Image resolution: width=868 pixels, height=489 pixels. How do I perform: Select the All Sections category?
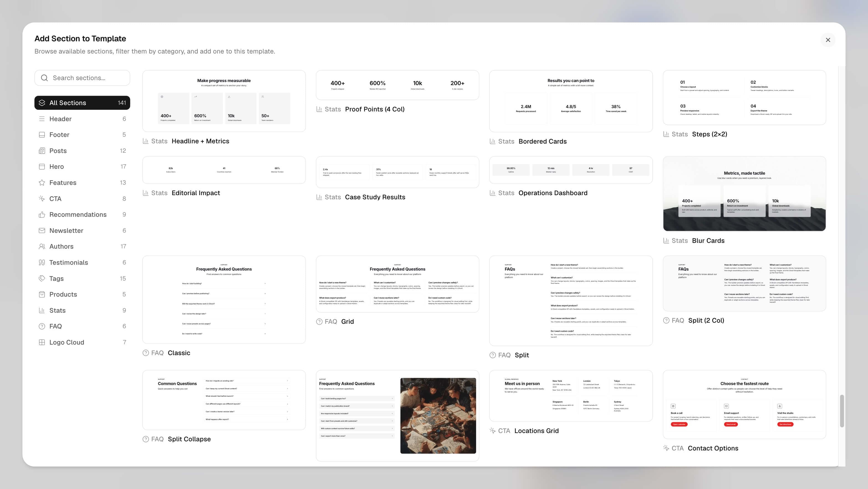coord(82,103)
